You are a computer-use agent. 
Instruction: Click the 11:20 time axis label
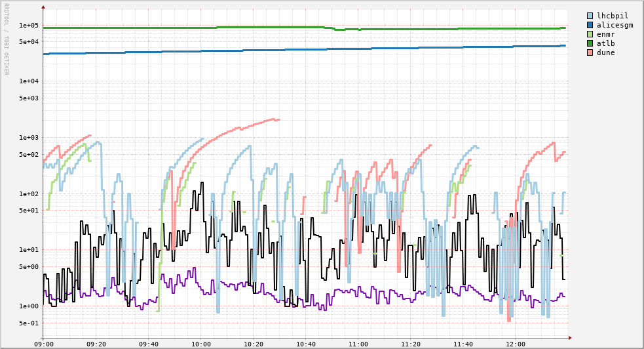pos(411,344)
